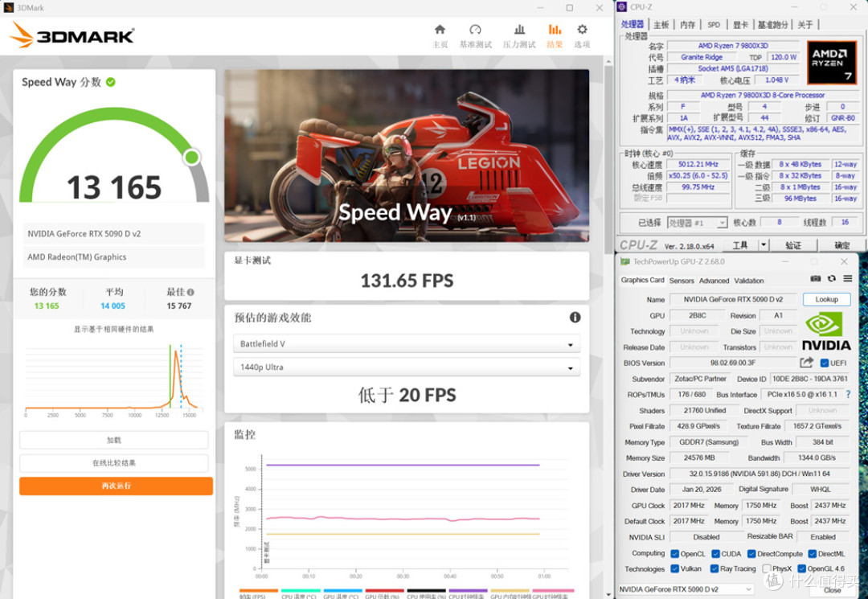Click the AMD Ryzen 7 logo in CPU-Z
868x599 pixels.
(x=833, y=63)
